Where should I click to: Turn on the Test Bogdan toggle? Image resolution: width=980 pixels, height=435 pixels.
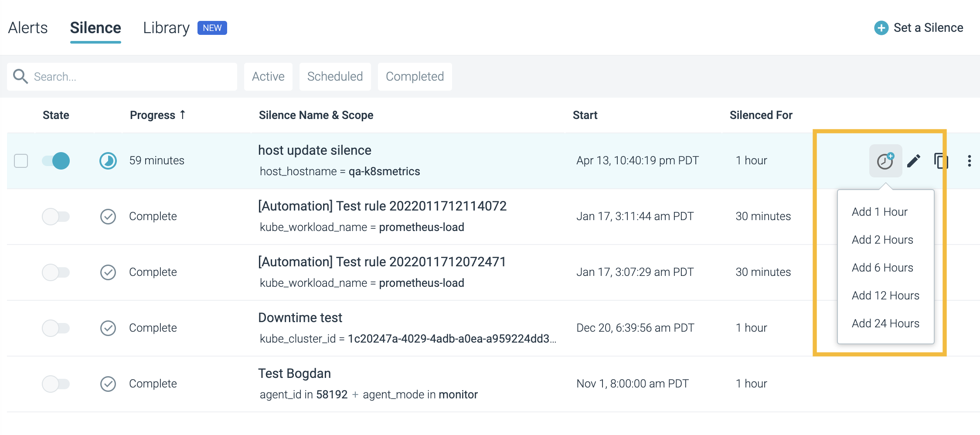(x=56, y=384)
